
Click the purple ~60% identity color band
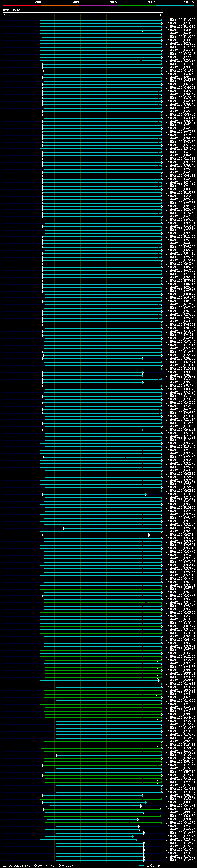point(98,6)
